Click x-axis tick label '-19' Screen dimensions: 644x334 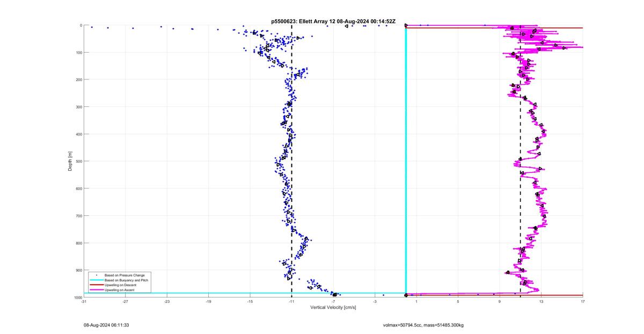208,301
